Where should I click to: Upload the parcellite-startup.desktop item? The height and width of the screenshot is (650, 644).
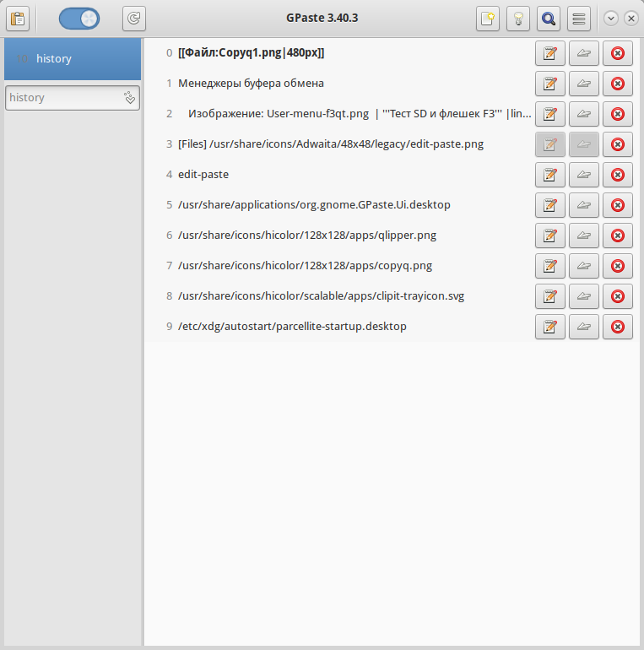click(584, 327)
